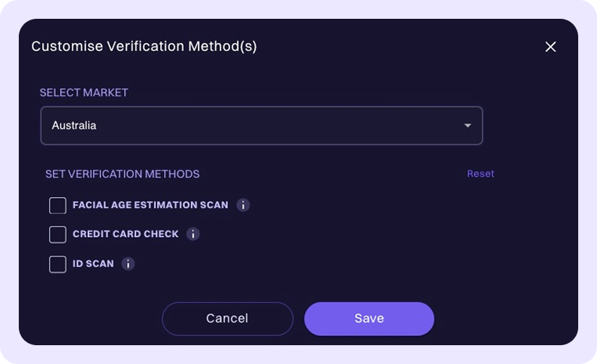Click the market dropdown arrow
This screenshot has width=597, height=364.
coord(468,126)
